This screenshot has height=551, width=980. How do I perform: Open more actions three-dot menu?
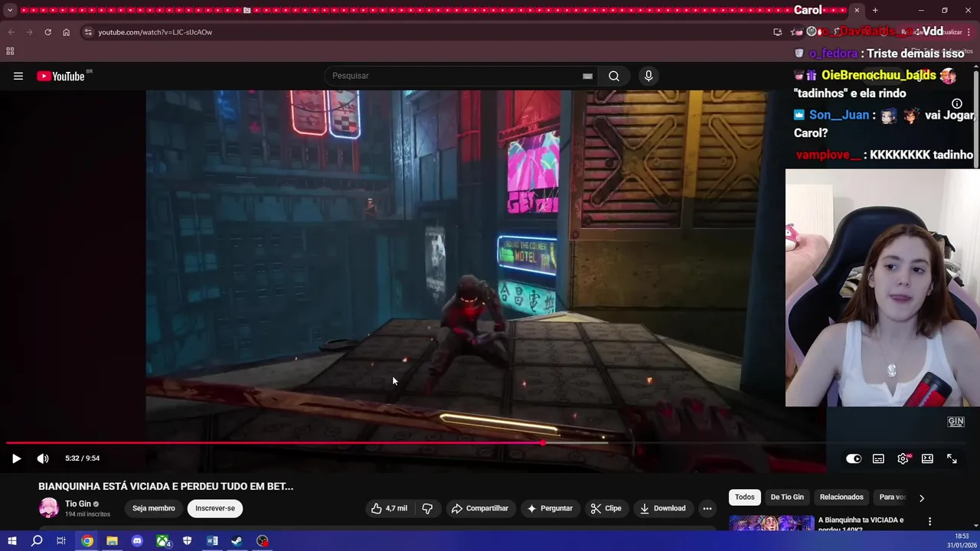click(x=707, y=508)
